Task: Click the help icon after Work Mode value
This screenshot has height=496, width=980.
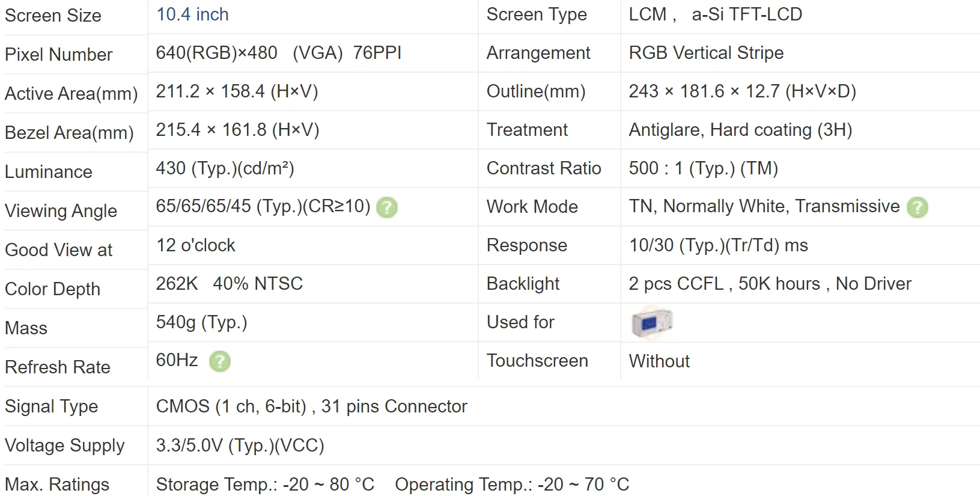Action: coord(918,207)
